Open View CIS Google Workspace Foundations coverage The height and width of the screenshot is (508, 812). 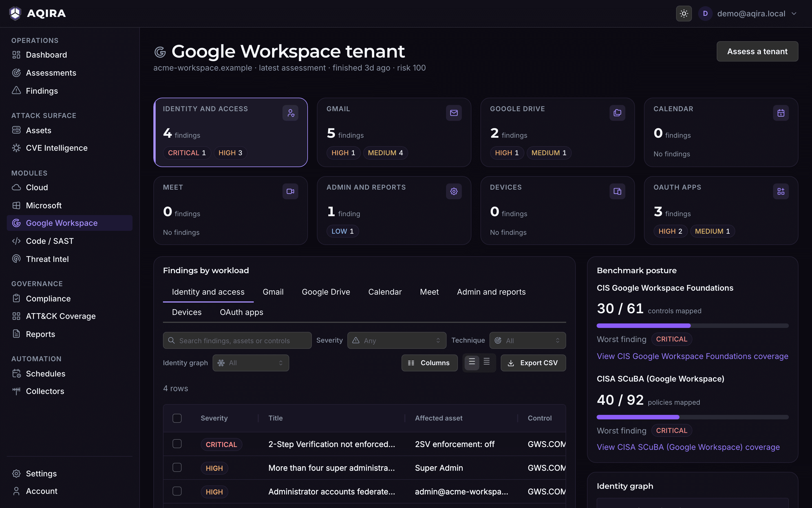[692, 356]
